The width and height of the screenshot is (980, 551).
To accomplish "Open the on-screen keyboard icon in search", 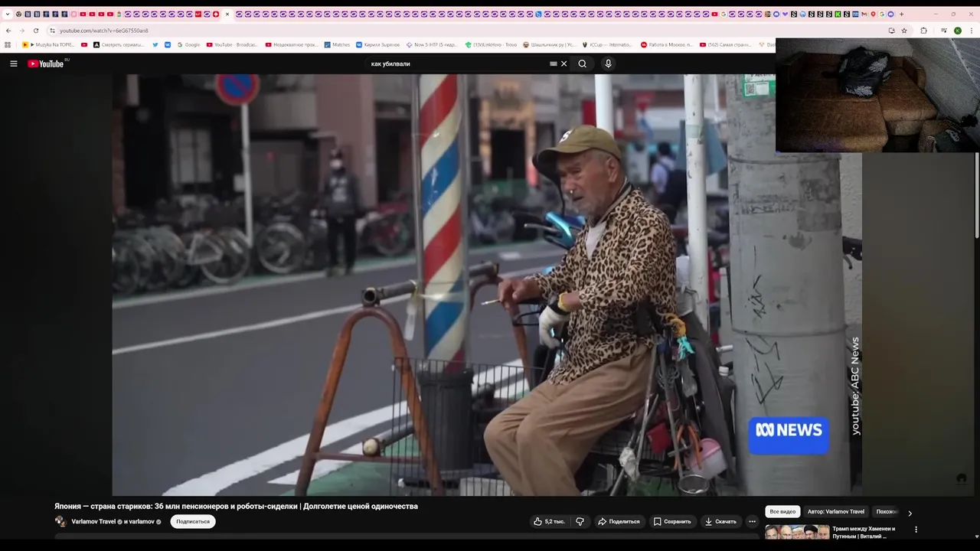I will coord(554,64).
